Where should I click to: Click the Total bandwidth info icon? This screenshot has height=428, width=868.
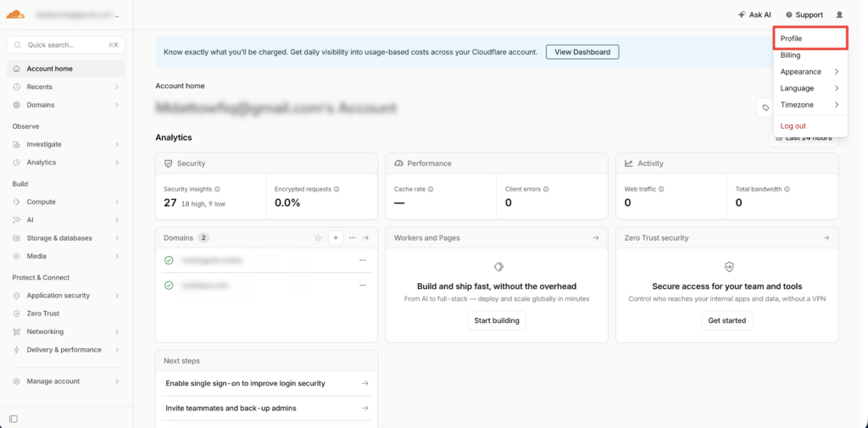[787, 189]
